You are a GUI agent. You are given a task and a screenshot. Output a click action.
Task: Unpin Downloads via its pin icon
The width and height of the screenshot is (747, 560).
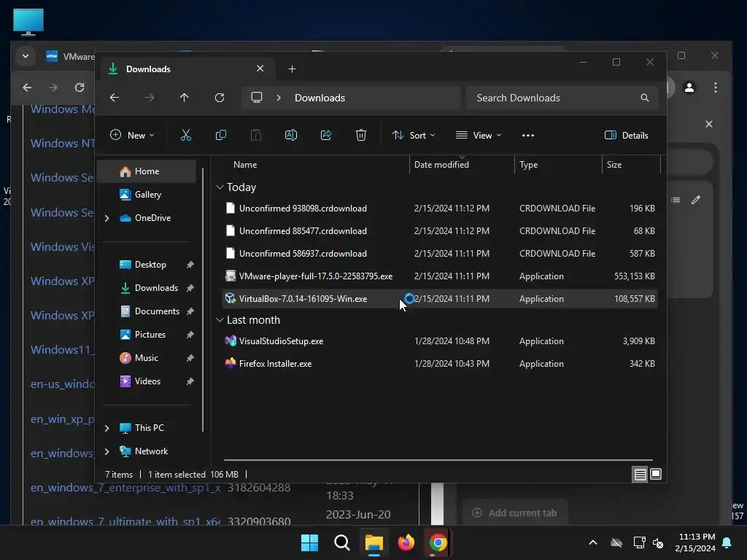(190, 288)
